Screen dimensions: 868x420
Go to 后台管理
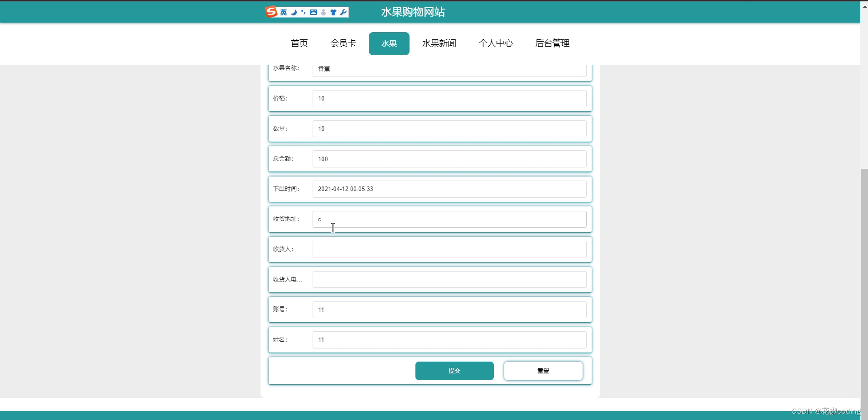pyautogui.click(x=552, y=43)
